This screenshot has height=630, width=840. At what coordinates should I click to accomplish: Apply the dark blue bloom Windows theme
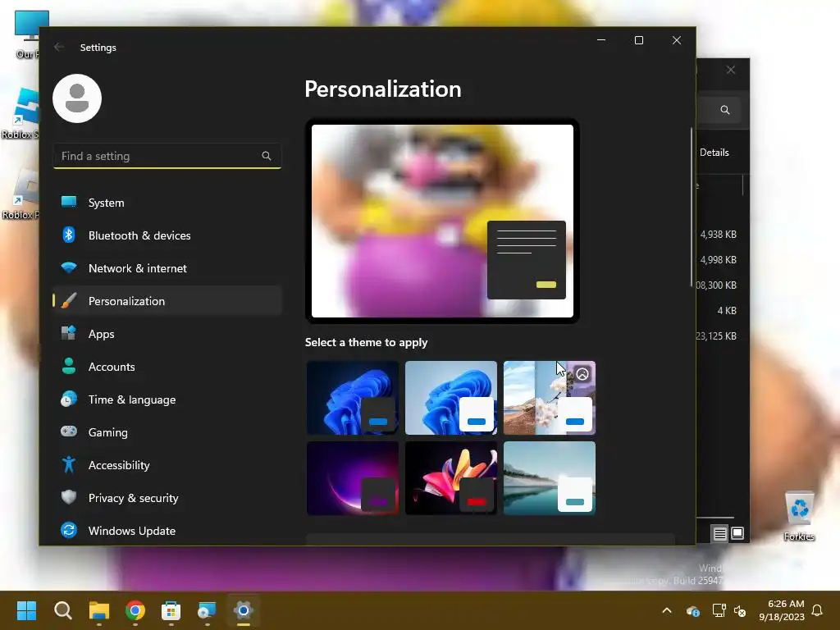click(353, 398)
